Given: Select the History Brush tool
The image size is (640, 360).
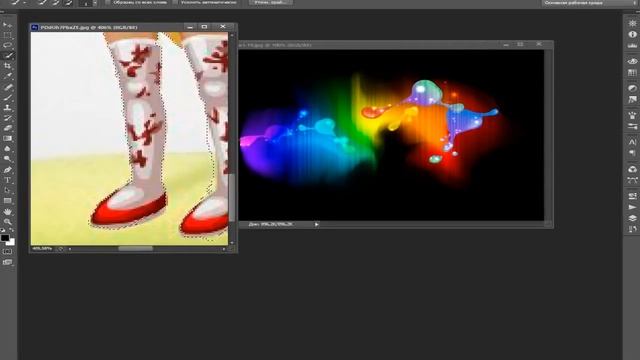Looking at the screenshot, I should (x=7, y=118).
